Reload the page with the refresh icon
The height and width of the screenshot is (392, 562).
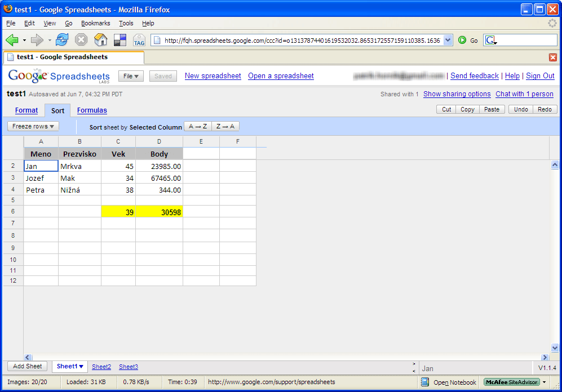click(62, 40)
